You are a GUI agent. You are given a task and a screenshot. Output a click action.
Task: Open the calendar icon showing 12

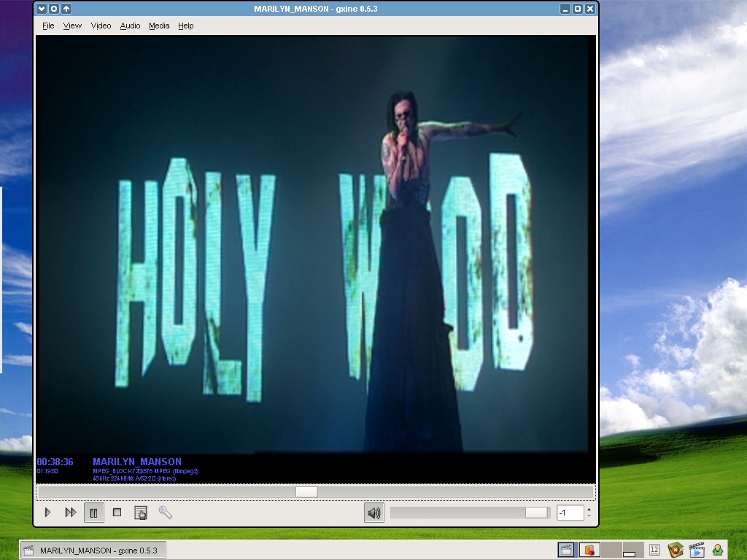tap(654, 550)
